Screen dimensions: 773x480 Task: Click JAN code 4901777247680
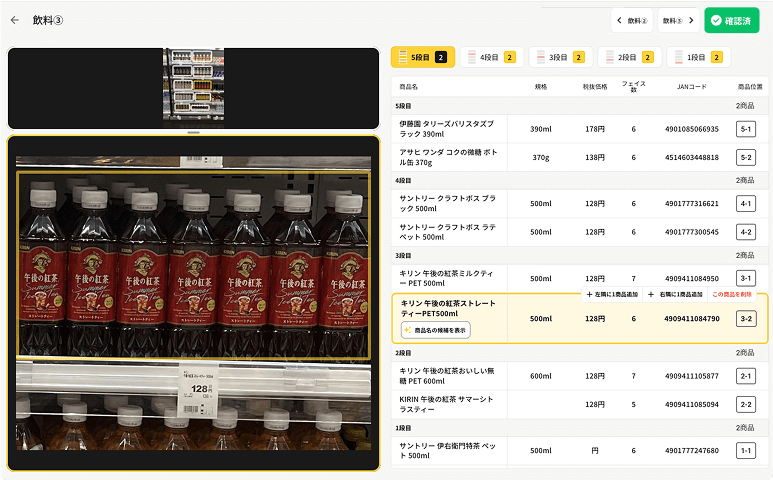click(x=692, y=450)
